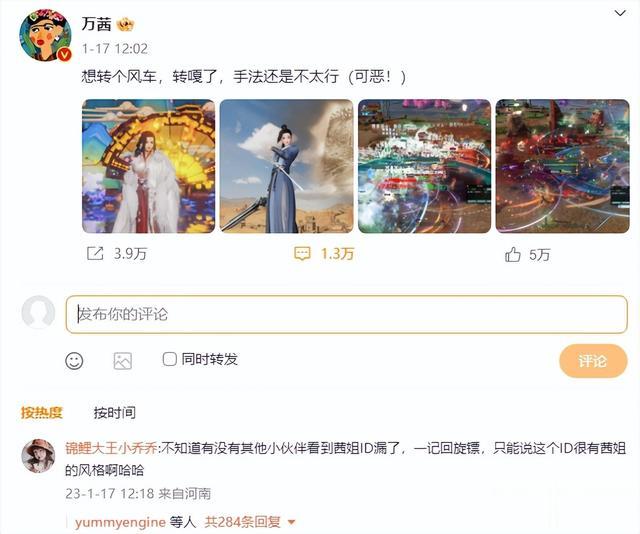Click the crown membership badge beside 万茜
The height and width of the screenshot is (534, 640).
pos(125,25)
